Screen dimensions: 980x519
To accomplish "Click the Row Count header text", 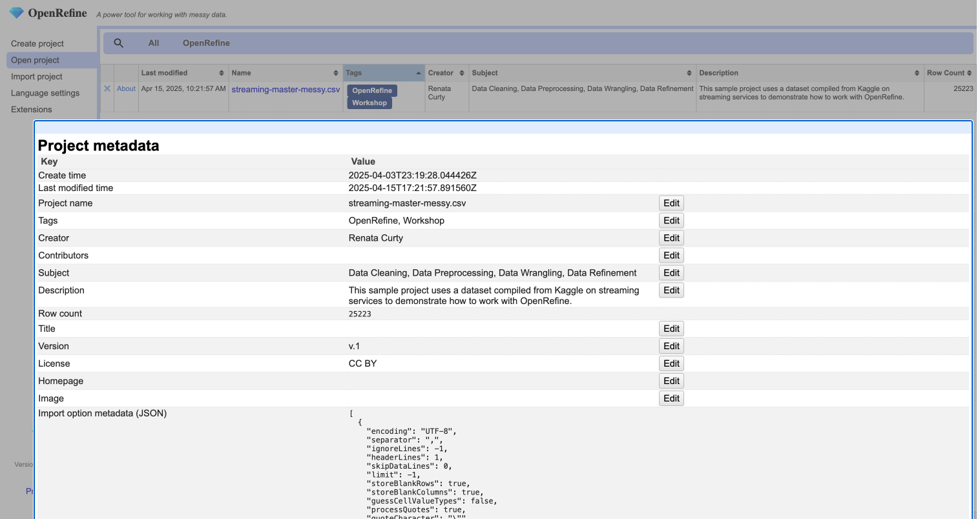I will (946, 73).
